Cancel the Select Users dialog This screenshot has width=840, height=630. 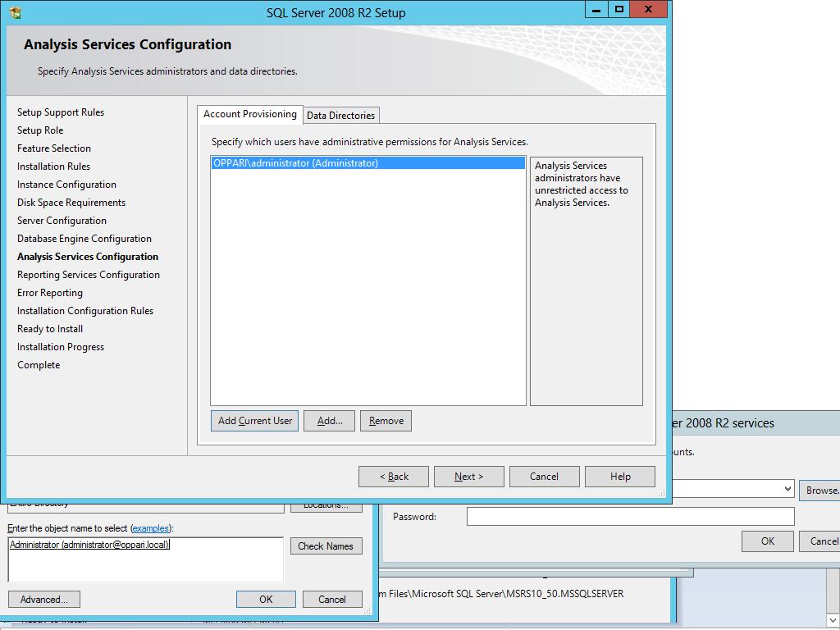pyautogui.click(x=332, y=600)
